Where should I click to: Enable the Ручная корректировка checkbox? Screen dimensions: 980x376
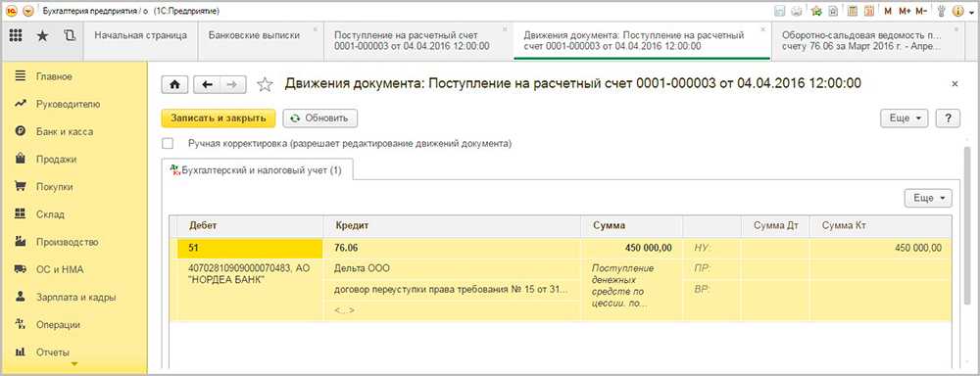coord(168,144)
